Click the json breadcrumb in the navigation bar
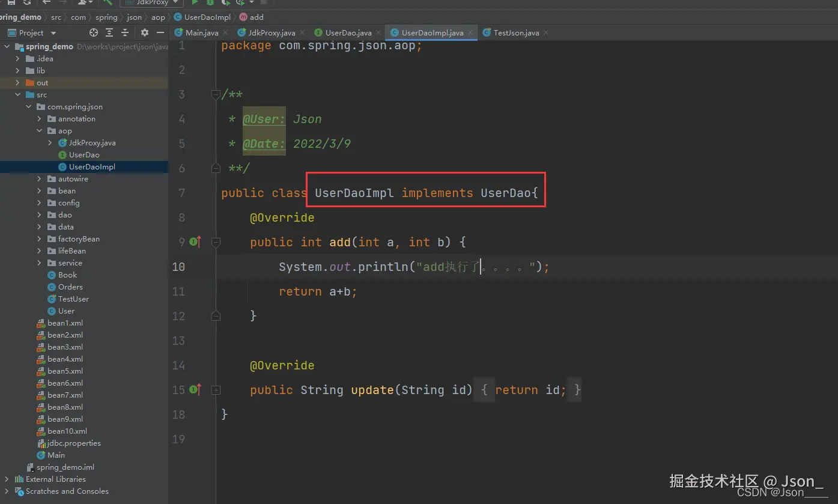Screen dimensions: 838x504 (134, 17)
